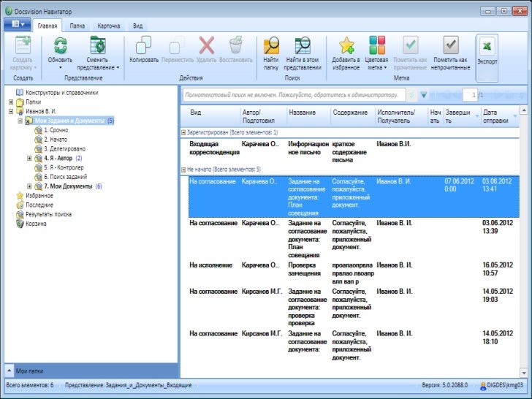Collapse the Не начато group

tap(183, 169)
